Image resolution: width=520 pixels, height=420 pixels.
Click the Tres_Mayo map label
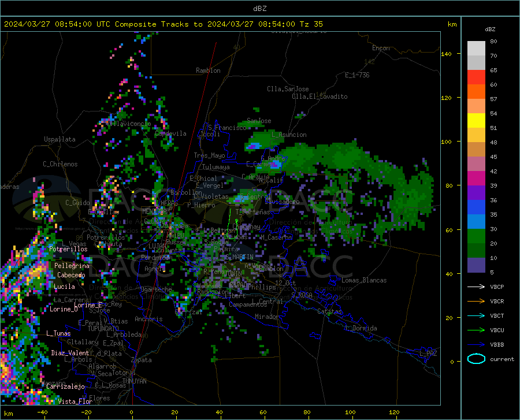click(209, 155)
